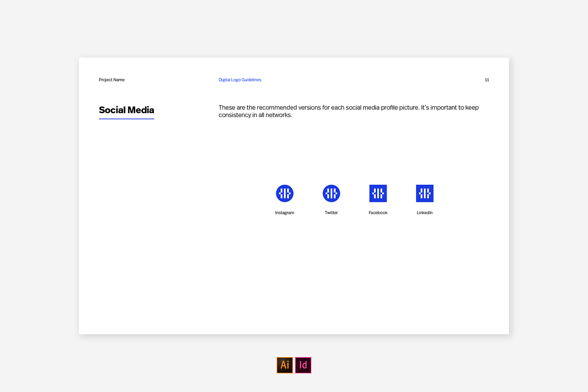Click page number 11
The height and width of the screenshot is (392, 588).
click(x=487, y=80)
